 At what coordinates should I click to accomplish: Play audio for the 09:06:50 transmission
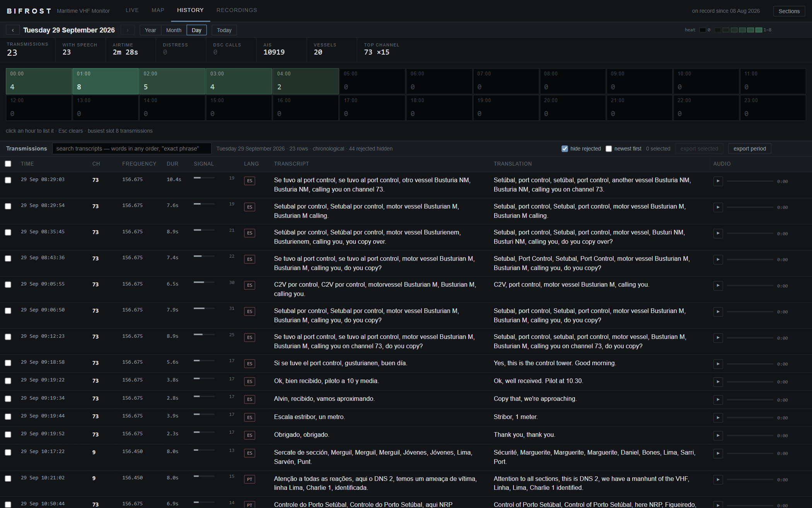(x=718, y=312)
